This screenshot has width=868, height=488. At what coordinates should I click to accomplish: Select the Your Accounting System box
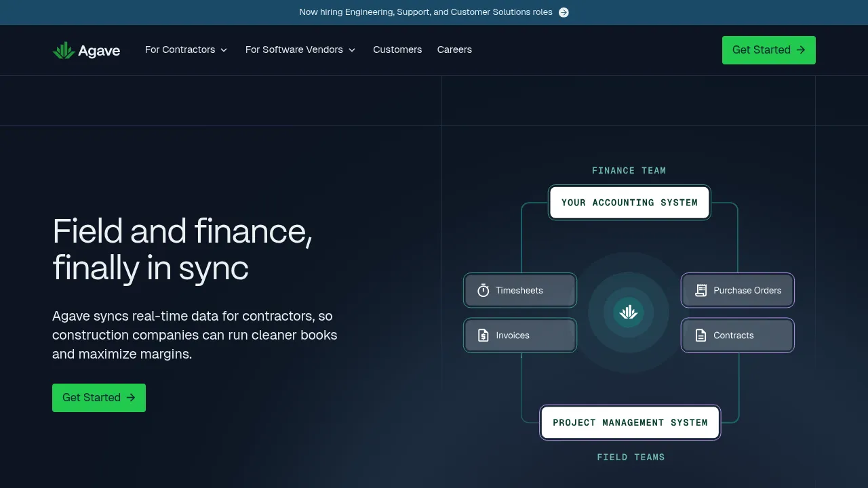tap(629, 203)
